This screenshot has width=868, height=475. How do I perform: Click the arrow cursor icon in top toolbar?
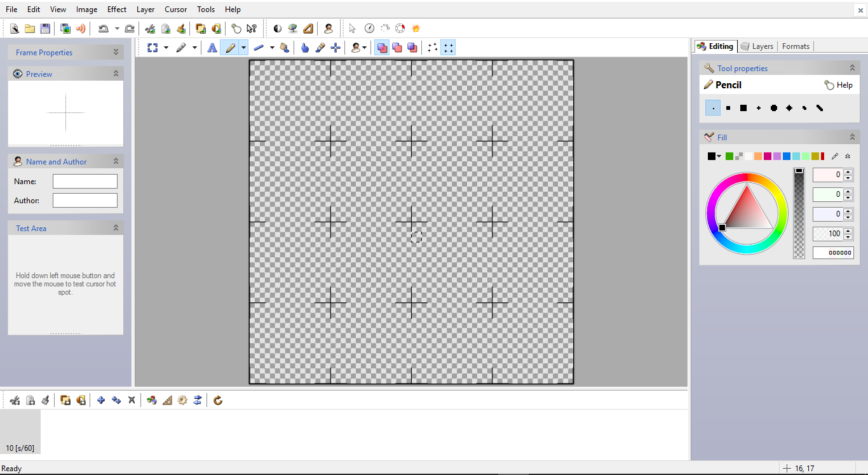(353, 29)
